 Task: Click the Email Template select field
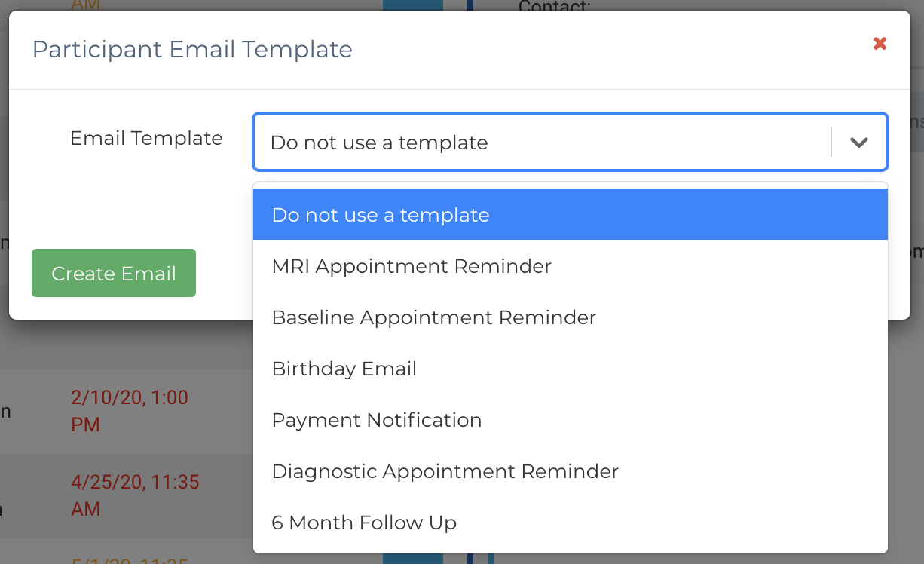click(543, 143)
